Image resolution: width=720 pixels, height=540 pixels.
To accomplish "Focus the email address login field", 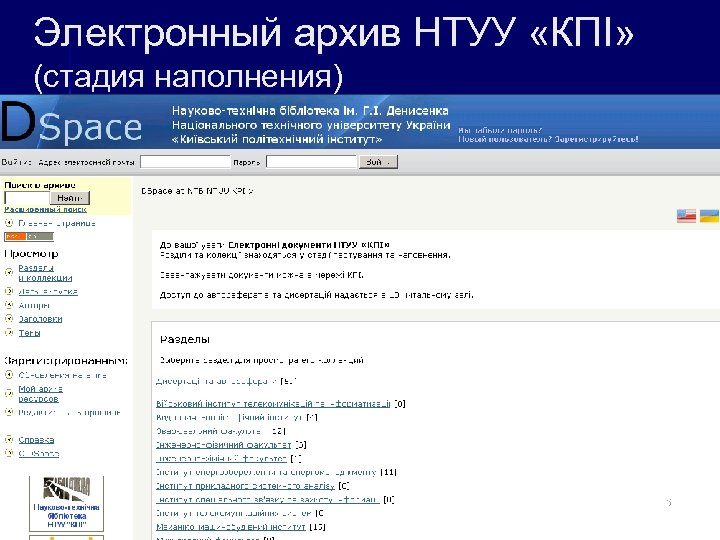I will (x=185, y=162).
